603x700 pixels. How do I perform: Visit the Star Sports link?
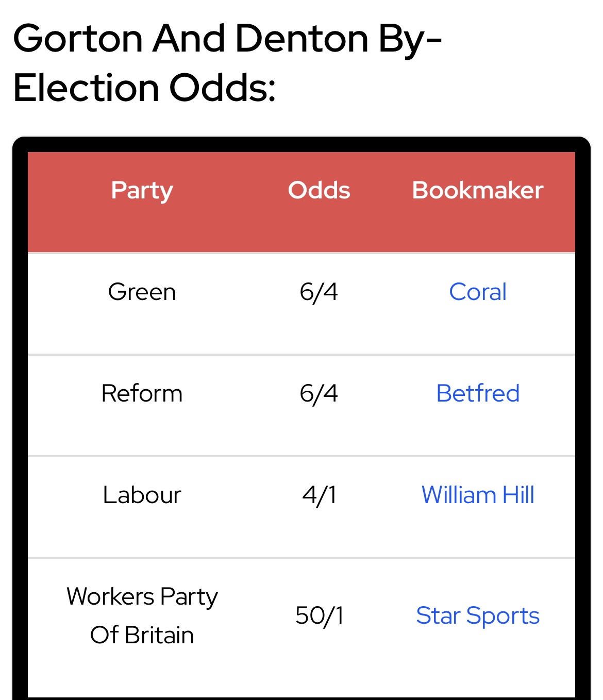[x=477, y=615]
